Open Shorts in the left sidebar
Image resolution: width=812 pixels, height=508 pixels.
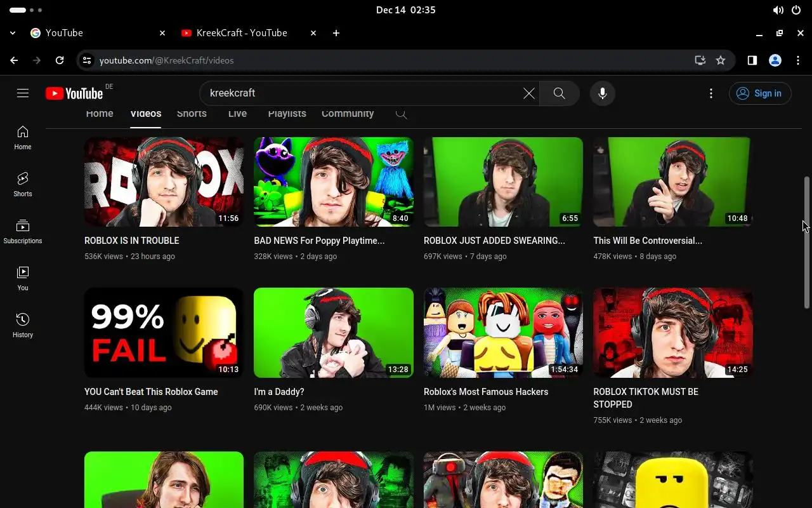tap(23, 185)
